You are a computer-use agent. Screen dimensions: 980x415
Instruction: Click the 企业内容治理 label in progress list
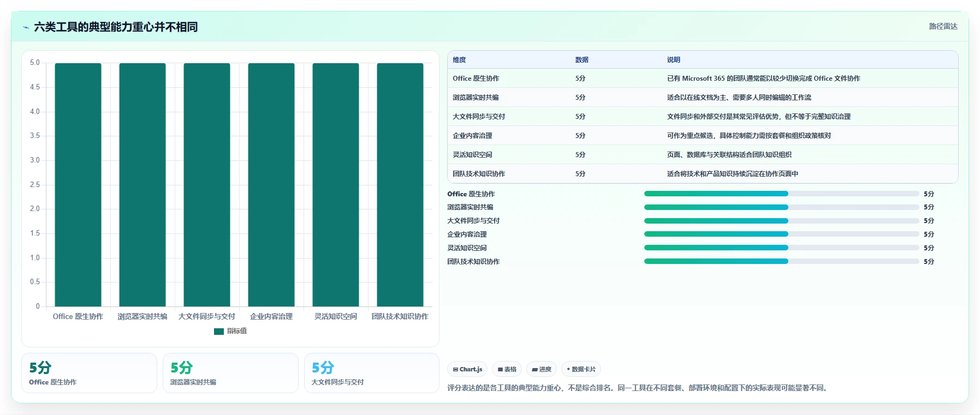tap(467, 234)
